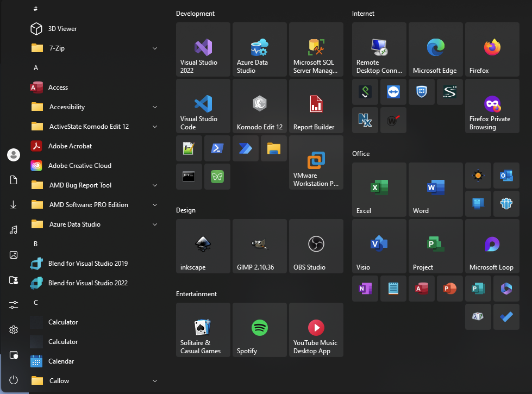Viewport: 532px width, 394px height.
Task: Open the Microsoft To Do checkmark tile
Action: [506, 317]
